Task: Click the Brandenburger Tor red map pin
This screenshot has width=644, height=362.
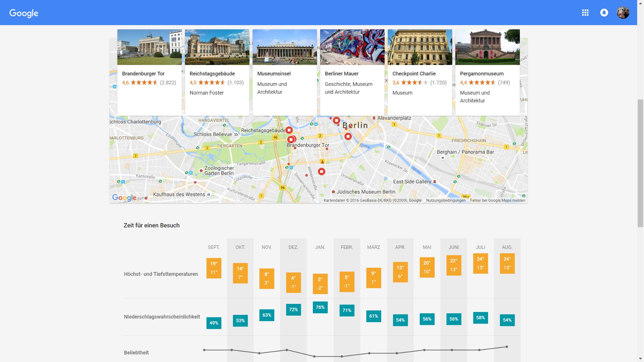Action: (291, 139)
